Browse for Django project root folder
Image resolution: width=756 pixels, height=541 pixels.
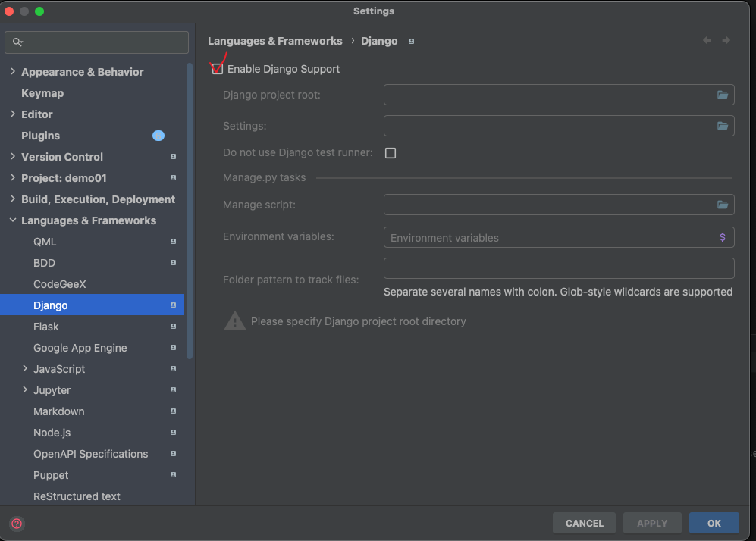[x=722, y=95]
